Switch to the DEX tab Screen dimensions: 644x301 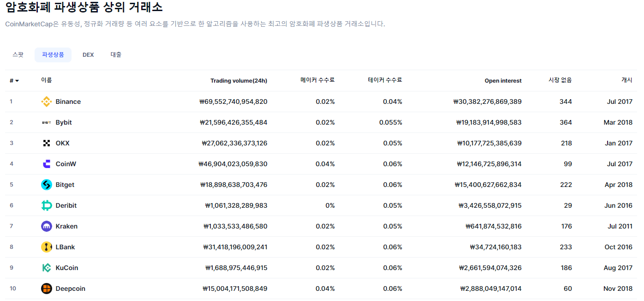tap(88, 54)
